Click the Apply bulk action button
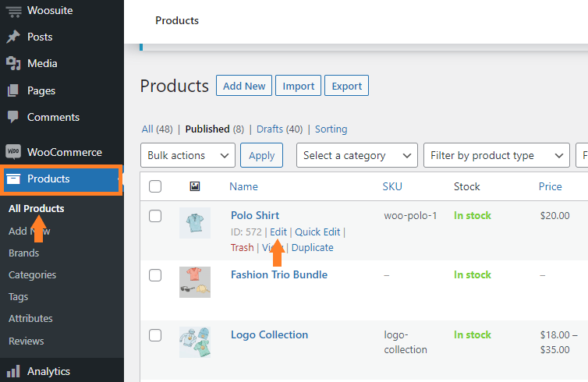The width and height of the screenshot is (588, 382). coord(262,155)
